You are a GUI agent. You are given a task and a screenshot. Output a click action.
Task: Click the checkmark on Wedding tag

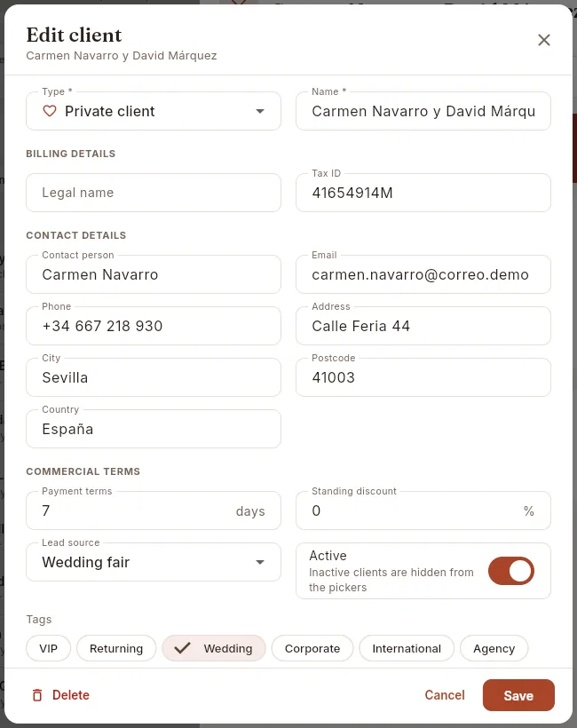[x=183, y=648]
